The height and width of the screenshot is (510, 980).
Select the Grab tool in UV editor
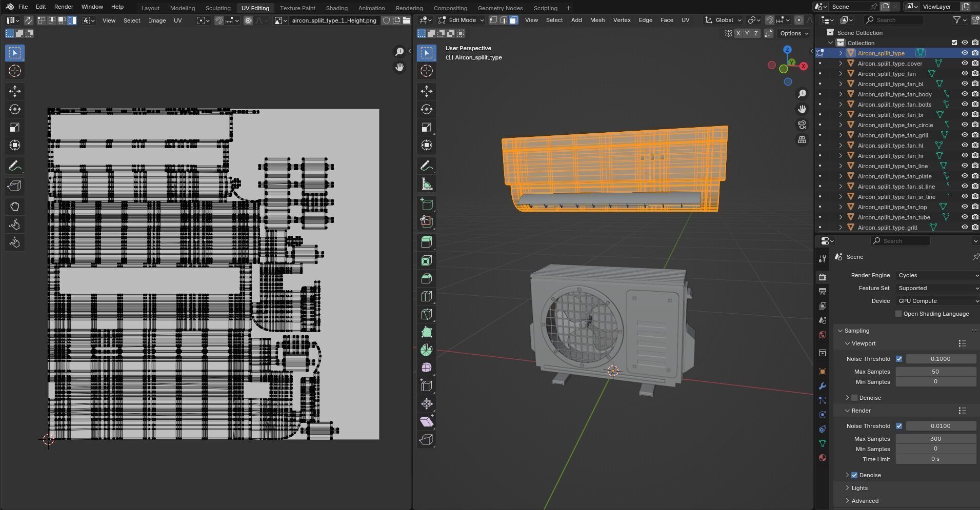point(15,207)
